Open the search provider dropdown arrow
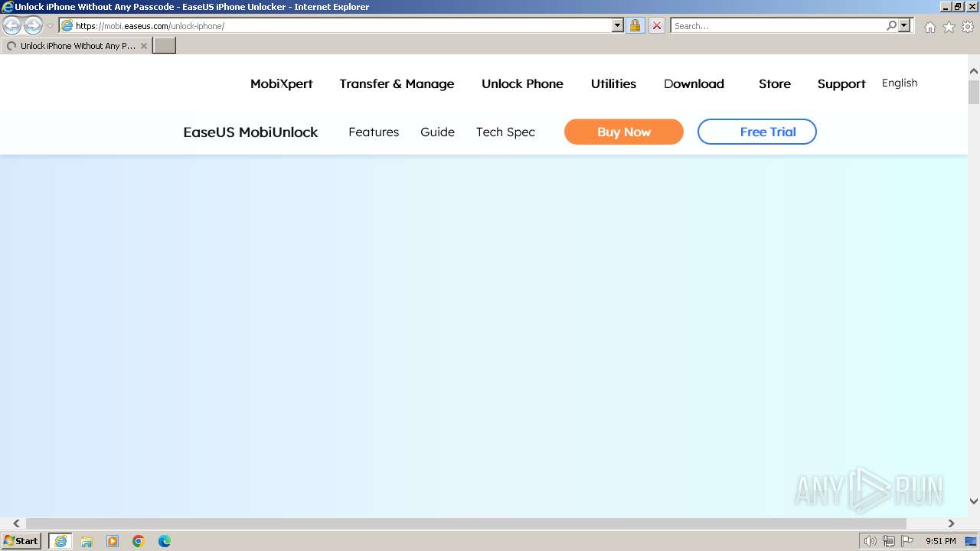 point(904,26)
